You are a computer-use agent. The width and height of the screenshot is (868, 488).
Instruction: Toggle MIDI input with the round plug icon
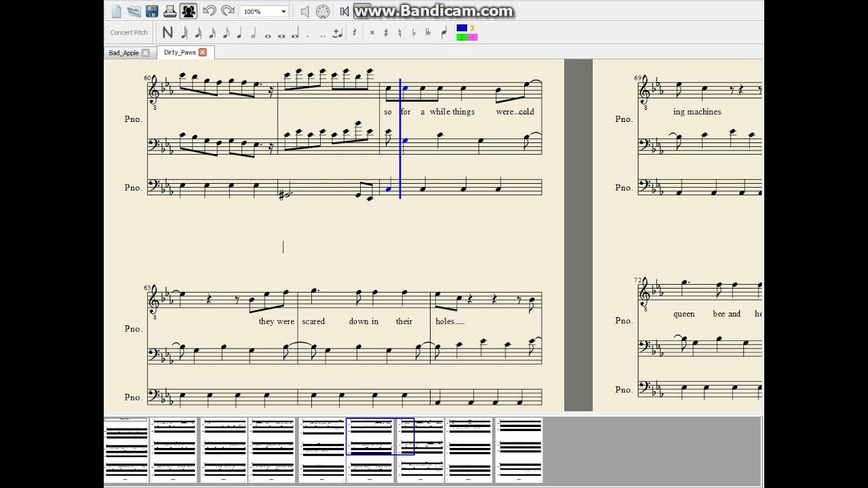[x=323, y=12]
